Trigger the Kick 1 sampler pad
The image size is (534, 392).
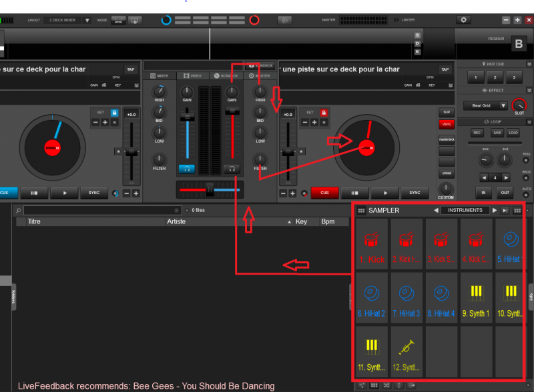370,245
